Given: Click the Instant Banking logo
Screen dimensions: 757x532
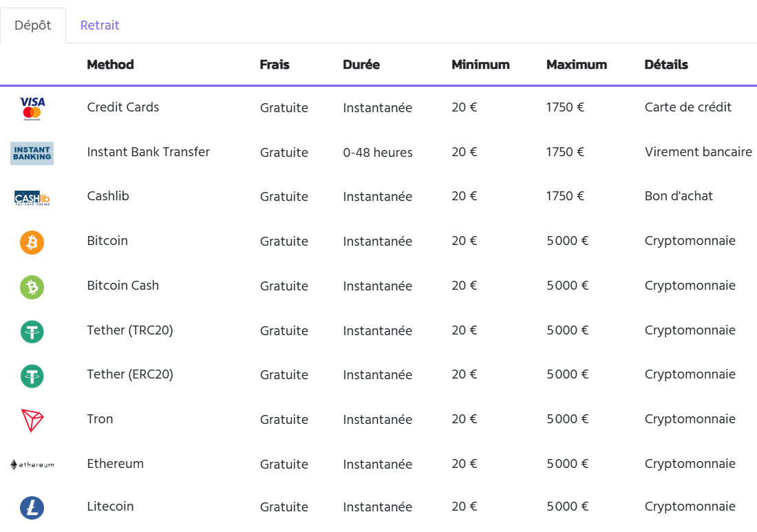Looking at the screenshot, I should click(32, 153).
